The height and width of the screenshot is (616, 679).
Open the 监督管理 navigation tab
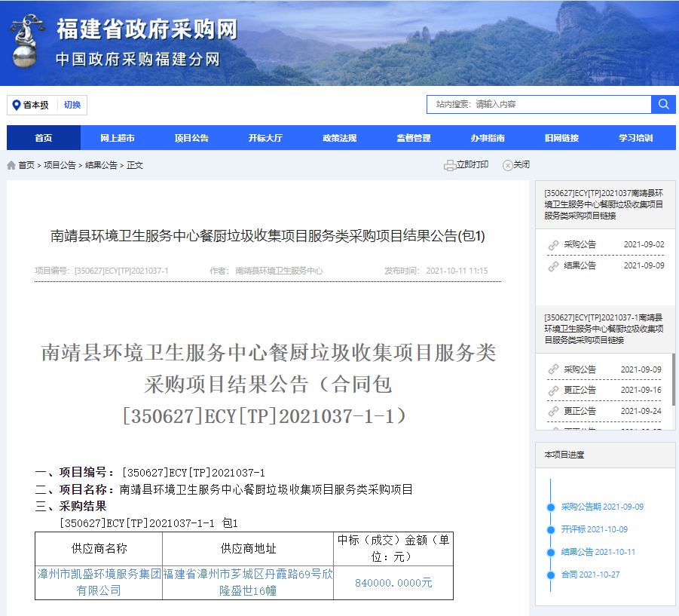[x=414, y=138]
